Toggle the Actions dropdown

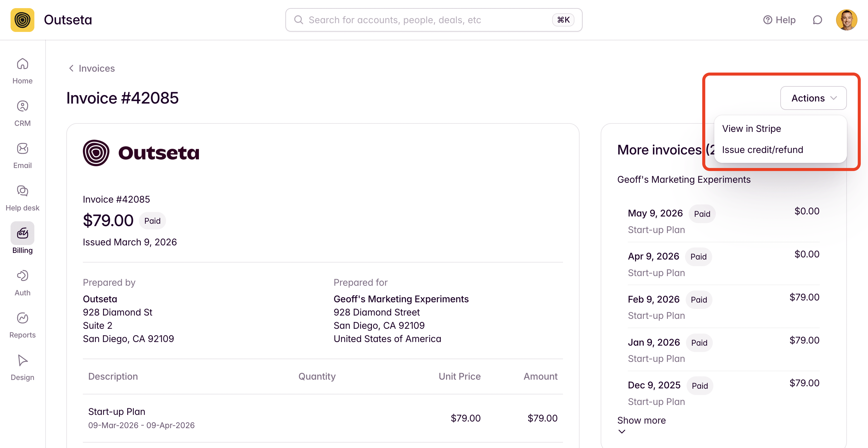click(x=813, y=98)
